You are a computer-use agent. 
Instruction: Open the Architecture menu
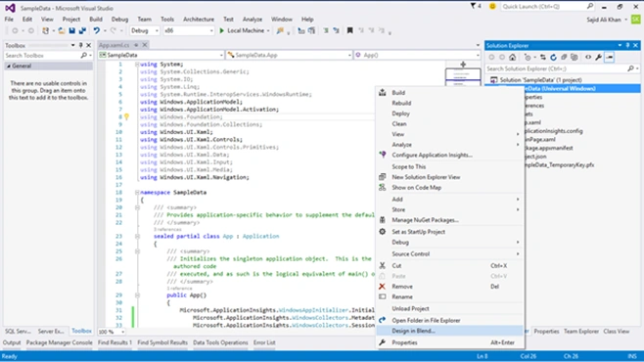click(199, 20)
